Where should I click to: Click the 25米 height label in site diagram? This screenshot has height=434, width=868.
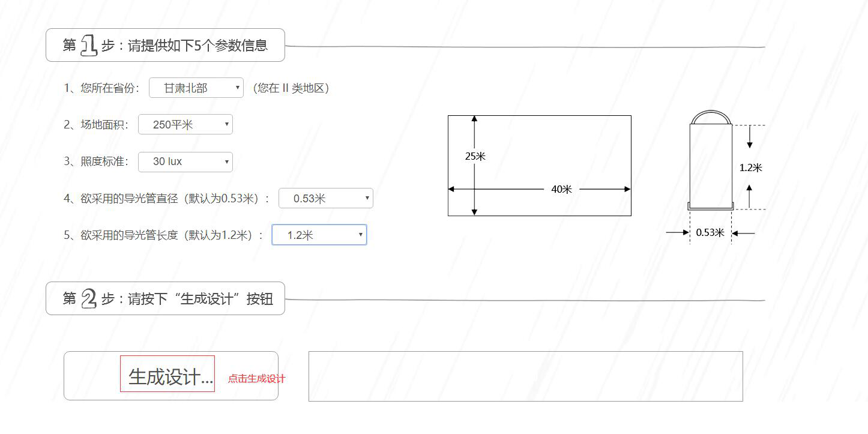[475, 156]
